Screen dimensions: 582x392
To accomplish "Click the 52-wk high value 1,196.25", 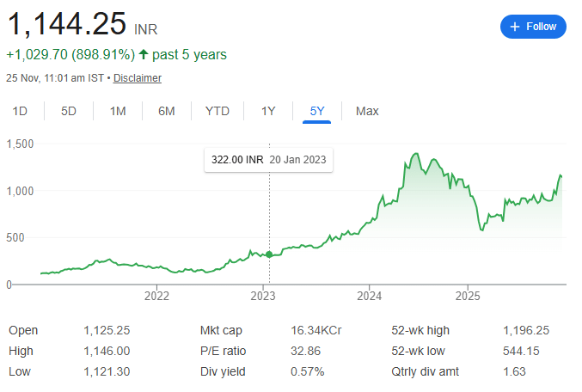I will pyautogui.click(x=526, y=330).
